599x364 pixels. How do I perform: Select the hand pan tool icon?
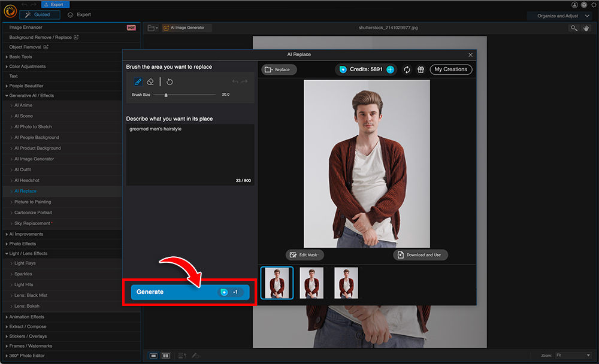click(x=586, y=28)
